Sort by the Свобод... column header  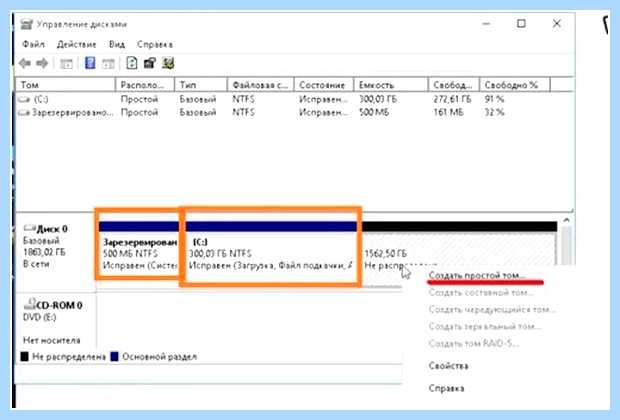click(x=454, y=85)
